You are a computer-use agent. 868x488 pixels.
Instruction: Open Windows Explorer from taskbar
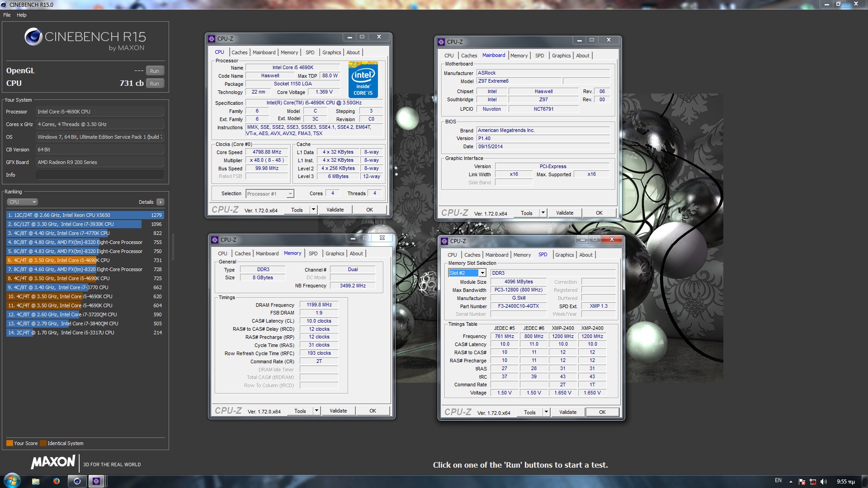click(x=36, y=481)
